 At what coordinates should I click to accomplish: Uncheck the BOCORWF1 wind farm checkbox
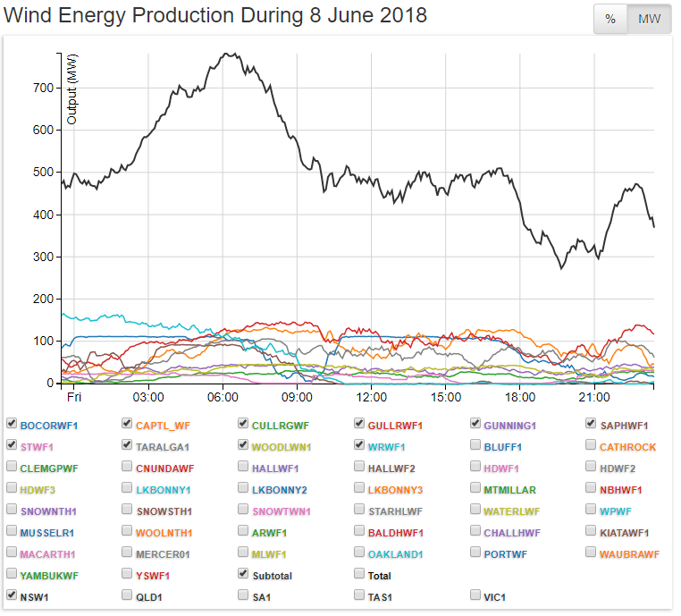(x=12, y=423)
